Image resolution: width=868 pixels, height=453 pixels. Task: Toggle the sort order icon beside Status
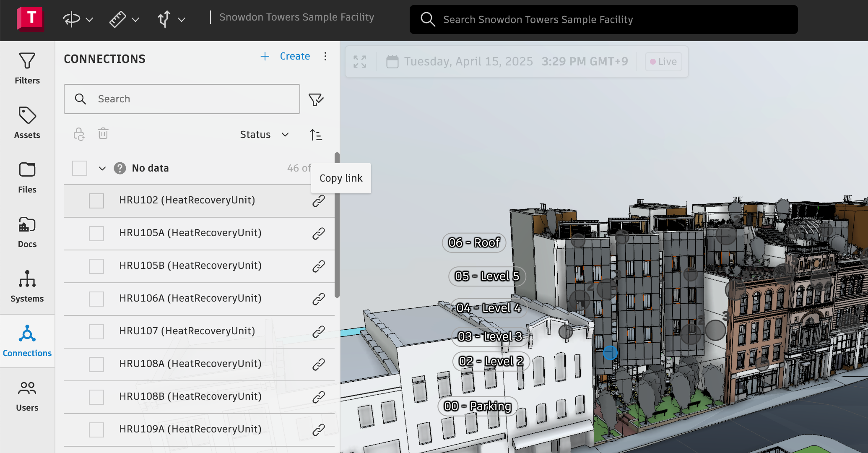click(x=316, y=135)
